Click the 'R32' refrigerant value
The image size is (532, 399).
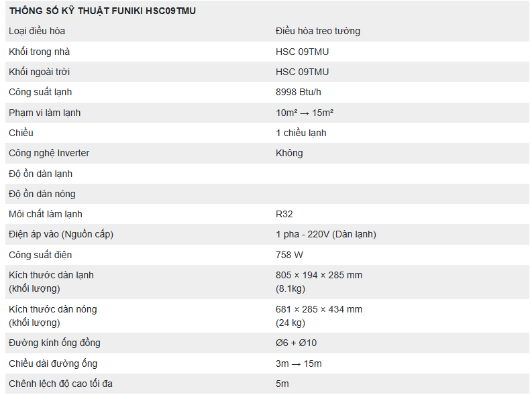pyautogui.click(x=284, y=214)
